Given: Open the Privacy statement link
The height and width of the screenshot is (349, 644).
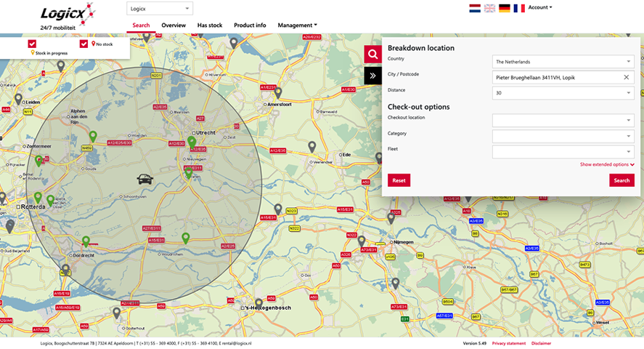Looking at the screenshot, I should (508, 343).
